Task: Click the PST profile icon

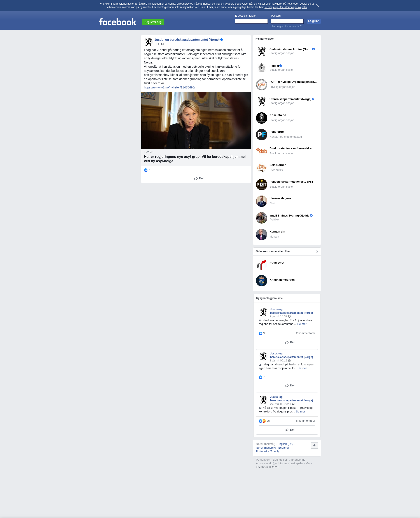Action: (x=262, y=185)
